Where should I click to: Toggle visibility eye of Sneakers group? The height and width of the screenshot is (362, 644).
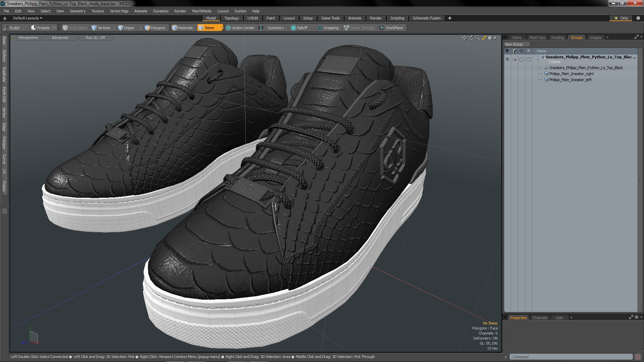coord(507,60)
